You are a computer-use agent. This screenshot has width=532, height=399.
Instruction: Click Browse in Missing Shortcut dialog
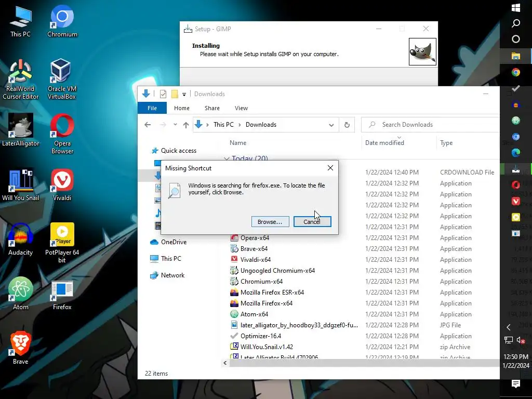[x=270, y=221]
